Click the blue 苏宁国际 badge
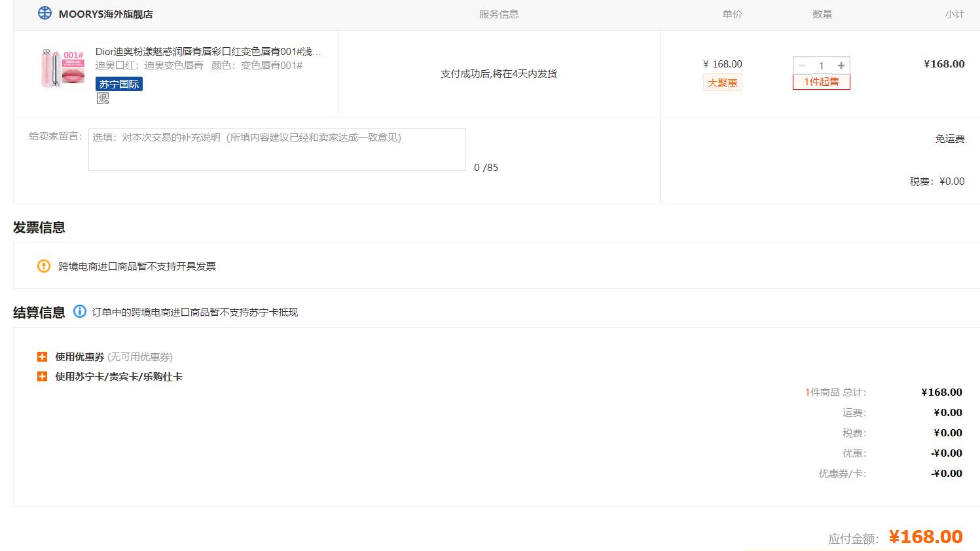 point(118,84)
